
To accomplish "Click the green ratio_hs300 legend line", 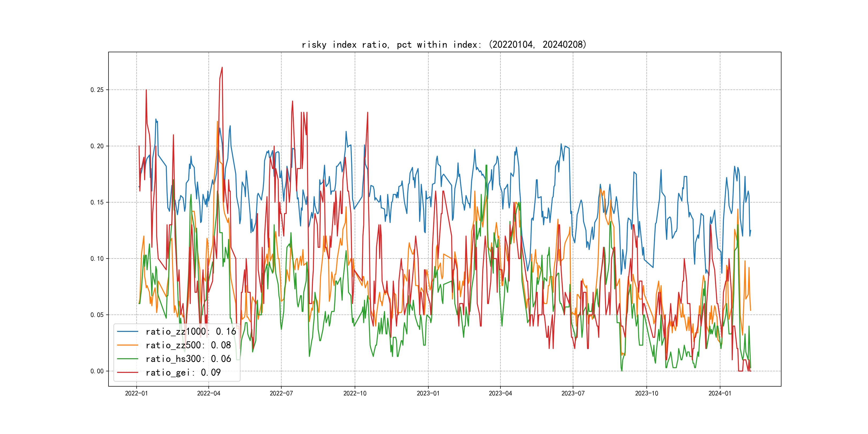I will point(127,359).
